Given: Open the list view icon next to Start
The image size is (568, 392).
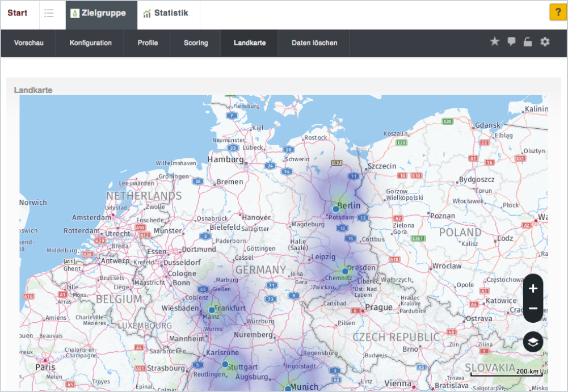Looking at the screenshot, I should [49, 13].
